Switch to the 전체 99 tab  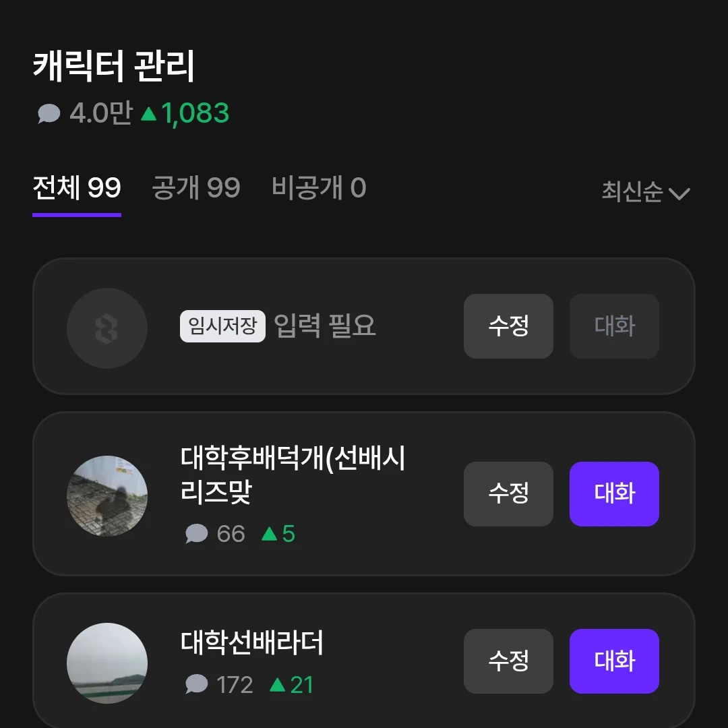[x=77, y=188]
